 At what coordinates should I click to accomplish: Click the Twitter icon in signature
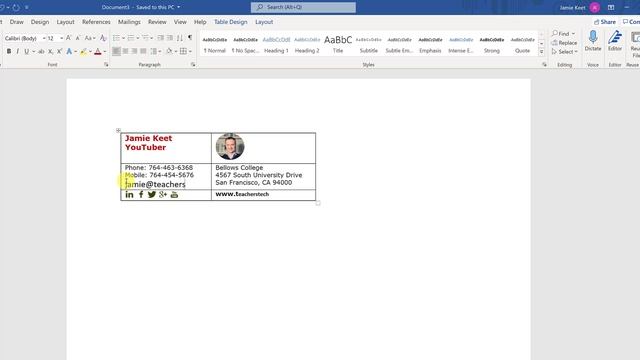(152, 194)
